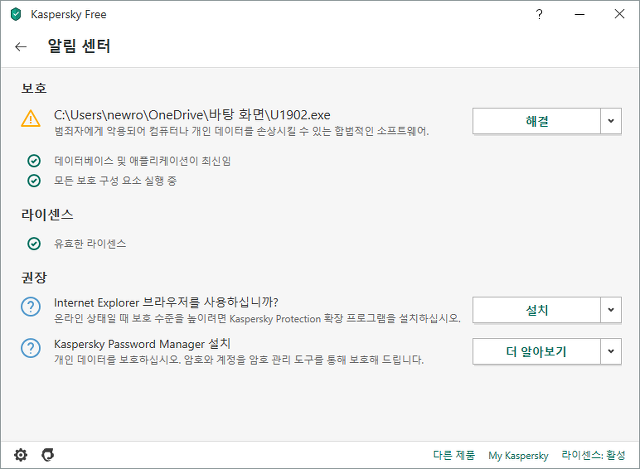Viewport: 640px width, 469px height.
Task: Click the warning triangle for U1902.exe
Action: tap(31, 119)
